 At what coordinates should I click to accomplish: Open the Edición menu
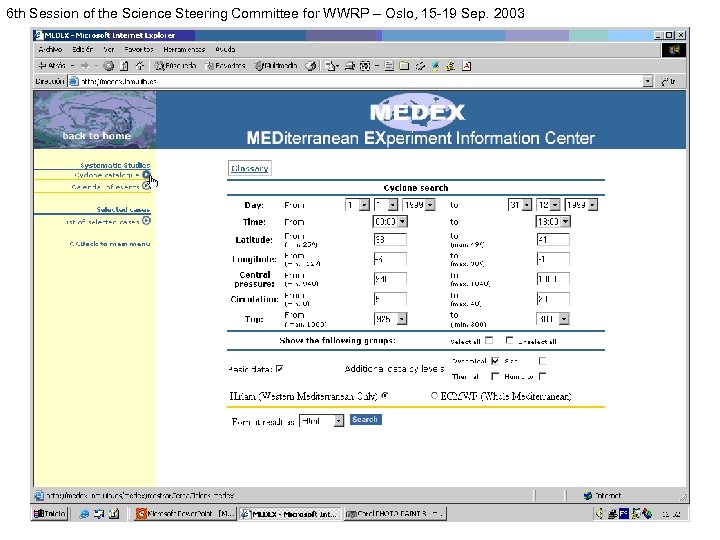pos(83,49)
